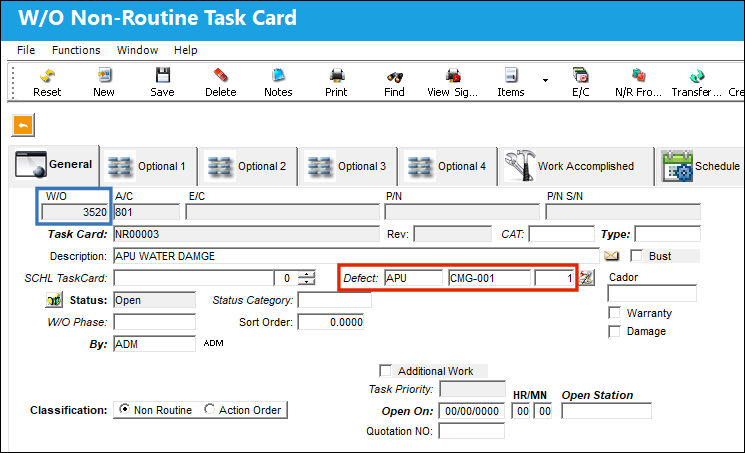Click the Defect field CMG-001

point(489,278)
